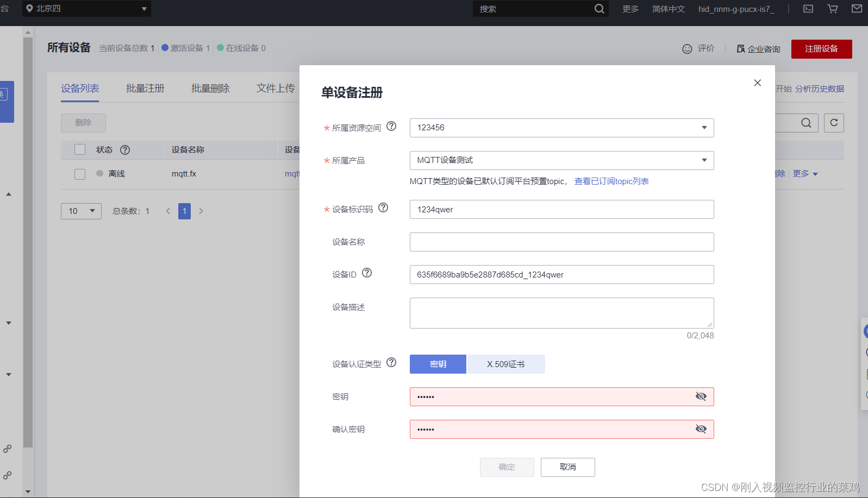Open the 所属资源空间 dropdown
868x498 pixels.
[561, 128]
